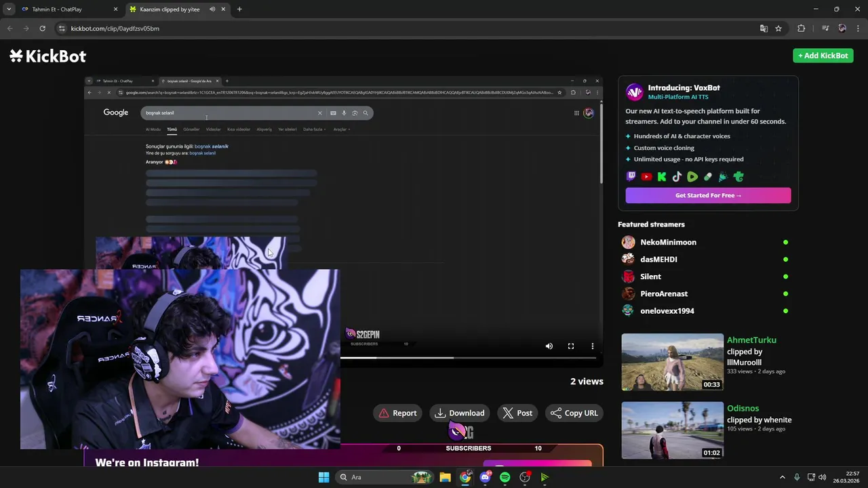868x488 pixels.
Task: Copy the clip URL
Action: (x=574, y=413)
